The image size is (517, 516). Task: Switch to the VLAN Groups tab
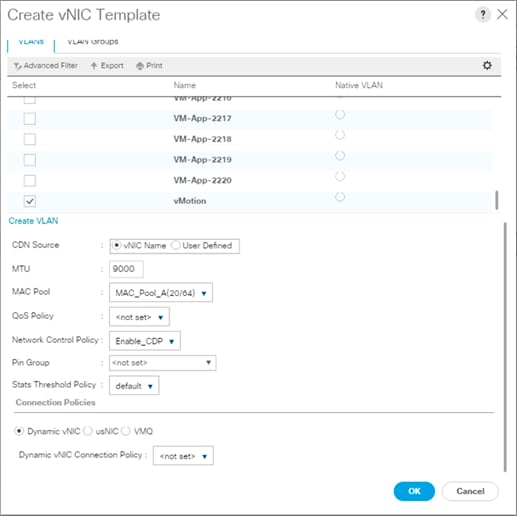pyautogui.click(x=93, y=42)
